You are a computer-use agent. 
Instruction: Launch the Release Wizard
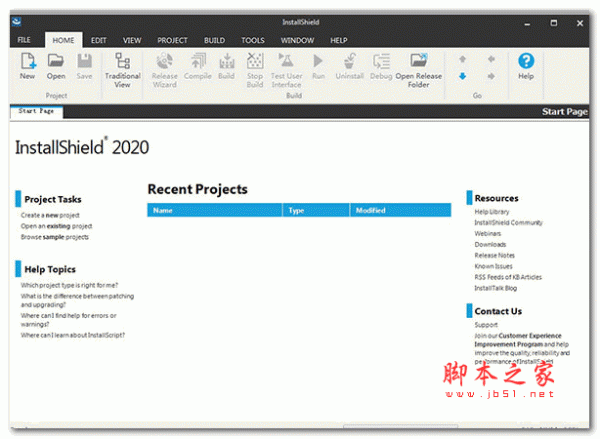click(x=165, y=61)
